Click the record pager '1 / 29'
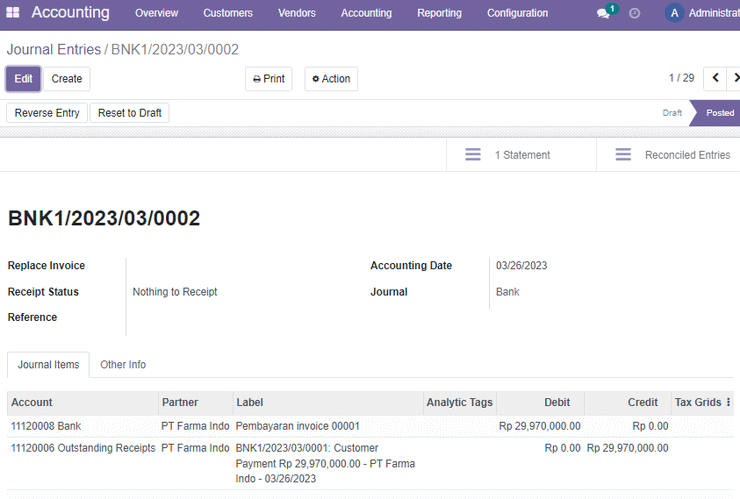This screenshot has height=499, width=740. [x=681, y=78]
